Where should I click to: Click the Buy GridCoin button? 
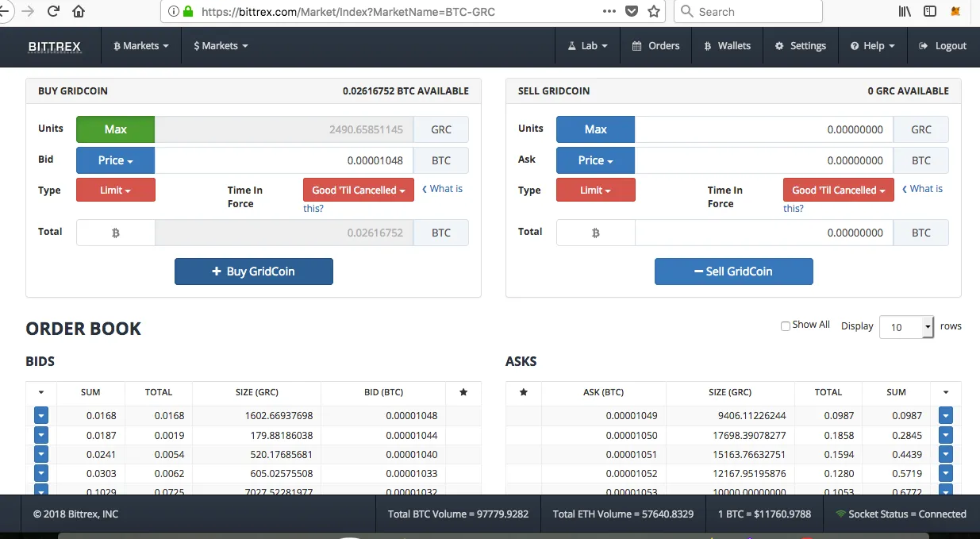click(254, 271)
